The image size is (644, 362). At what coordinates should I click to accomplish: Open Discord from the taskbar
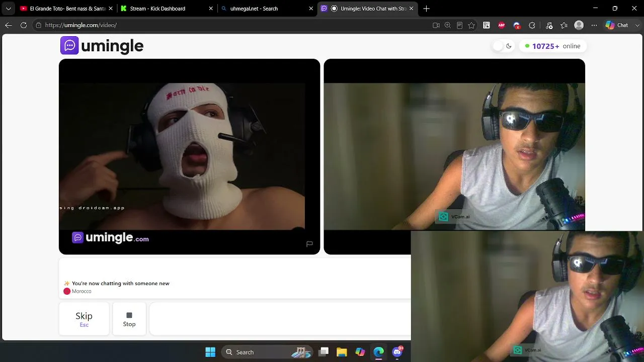click(x=397, y=352)
